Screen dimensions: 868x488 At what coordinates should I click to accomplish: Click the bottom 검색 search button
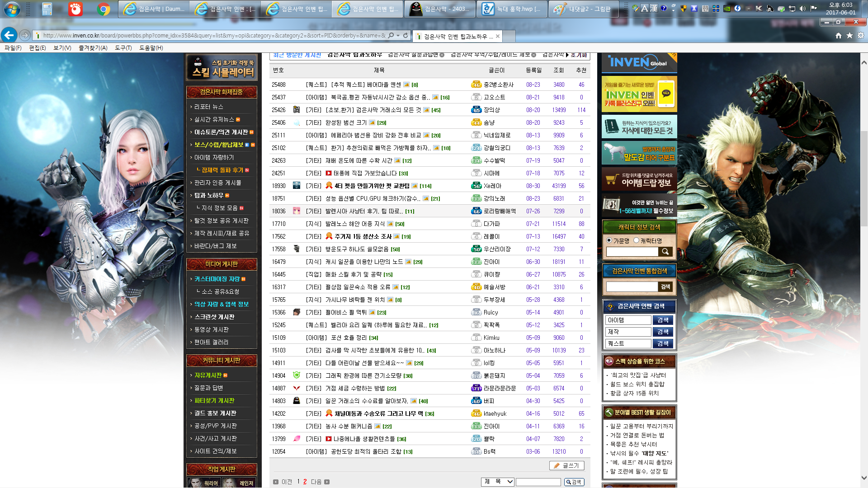[x=573, y=482]
